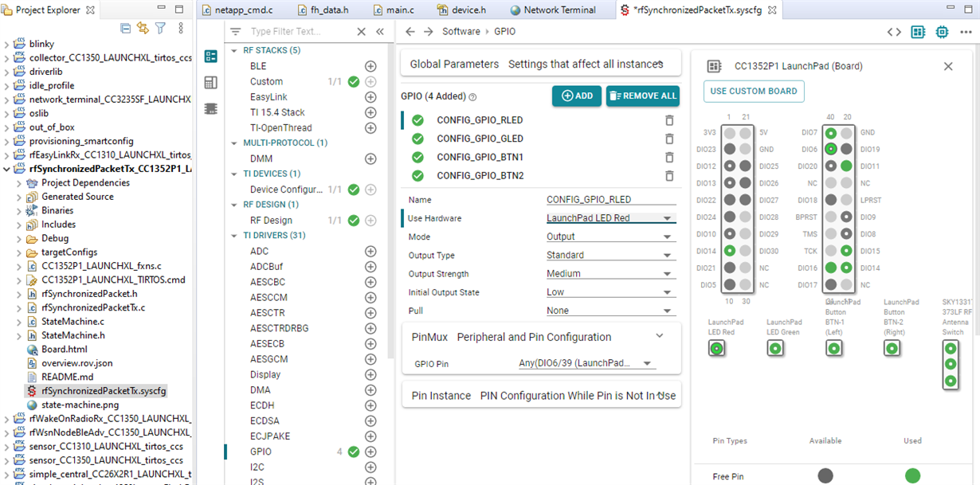Screen dimensions: 980x485
Task: Add an AESCBC driver instance
Action: click(x=370, y=282)
